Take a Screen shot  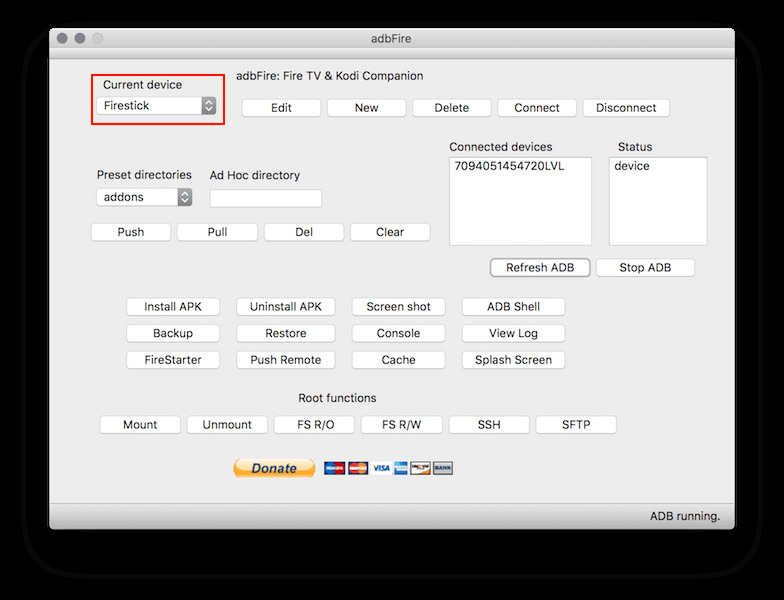coord(398,306)
